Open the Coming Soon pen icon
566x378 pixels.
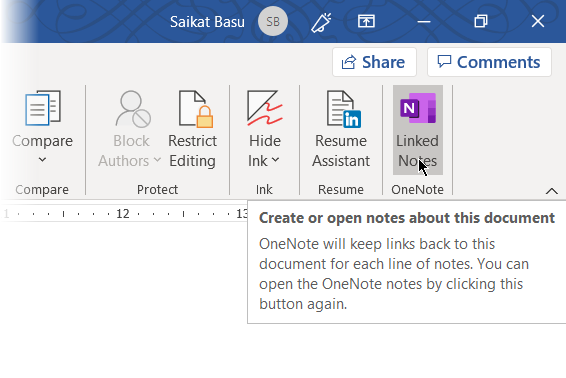pos(321,22)
